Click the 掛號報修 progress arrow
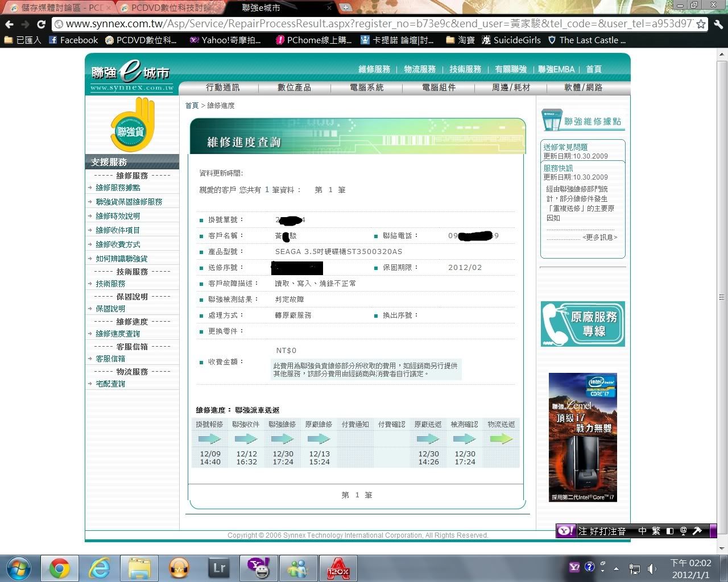The width and height of the screenshot is (728, 582). pyautogui.click(x=209, y=439)
